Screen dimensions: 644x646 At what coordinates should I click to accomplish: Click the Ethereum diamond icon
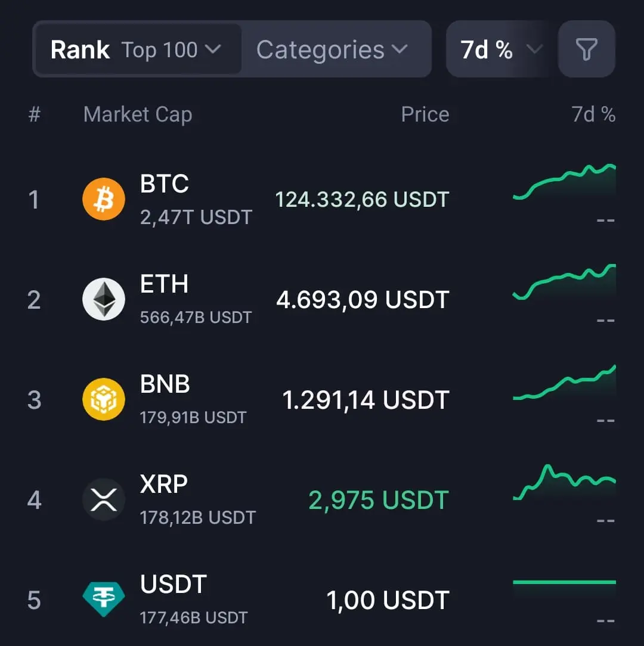tap(104, 299)
